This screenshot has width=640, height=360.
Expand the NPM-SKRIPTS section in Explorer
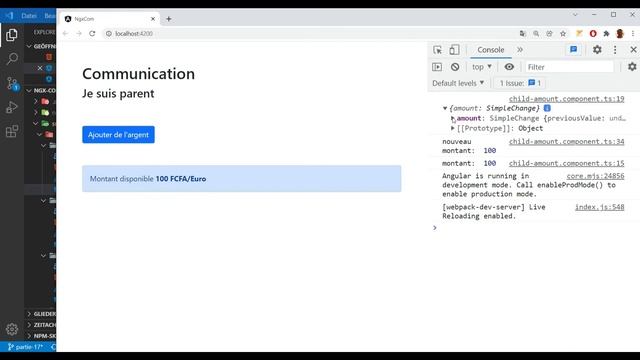point(41,336)
